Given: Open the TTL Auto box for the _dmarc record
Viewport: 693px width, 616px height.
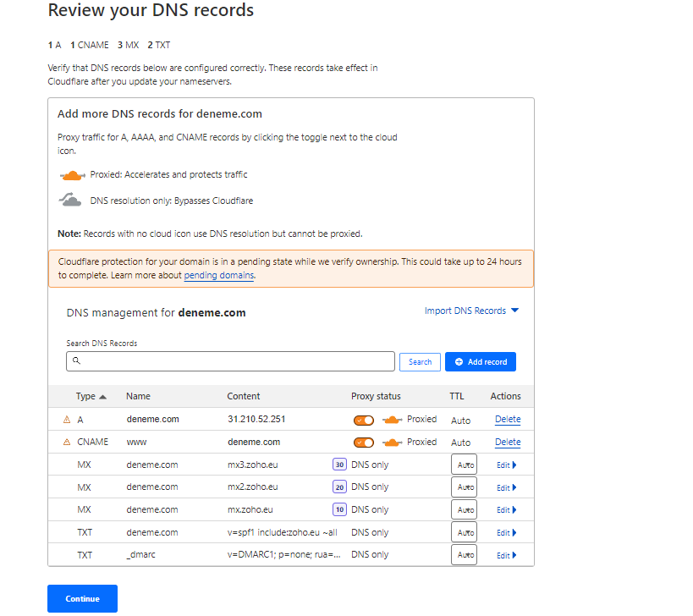Looking at the screenshot, I should (464, 555).
